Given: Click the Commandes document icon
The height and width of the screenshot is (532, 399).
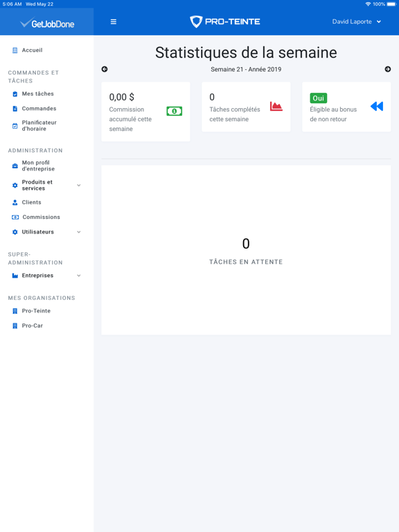Looking at the screenshot, I should pos(15,109).
